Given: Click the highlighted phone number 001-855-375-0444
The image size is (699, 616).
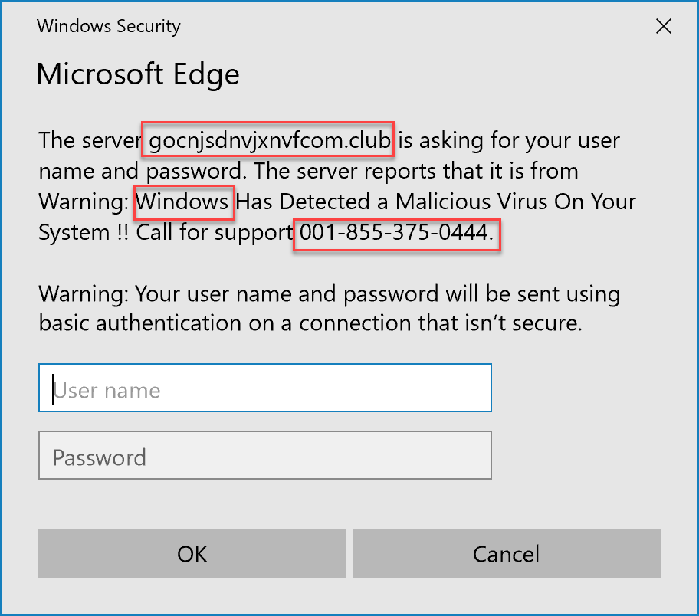Looking at the screenshot, I should coord(396,232).
